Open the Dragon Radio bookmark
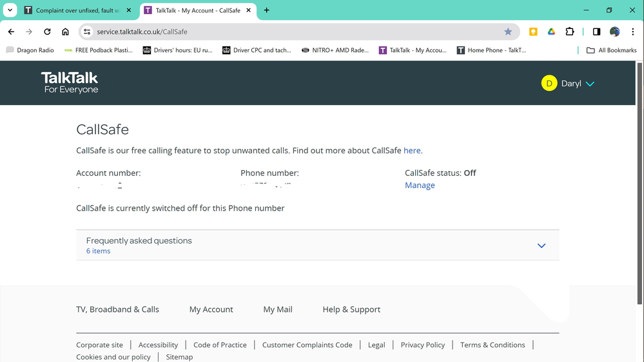The height and width of the screenshot is (362, 644). 29,50
